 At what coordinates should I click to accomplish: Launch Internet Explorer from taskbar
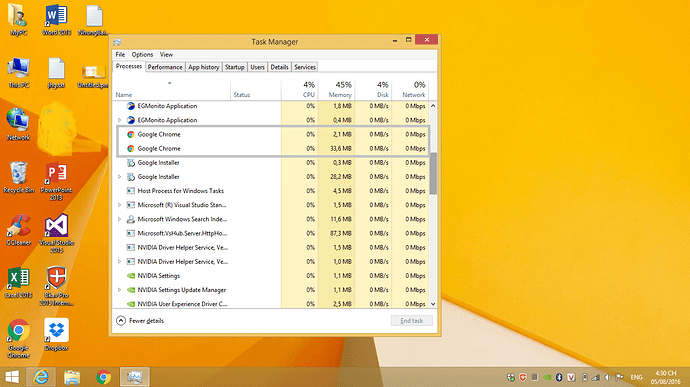tap(41, 377)
